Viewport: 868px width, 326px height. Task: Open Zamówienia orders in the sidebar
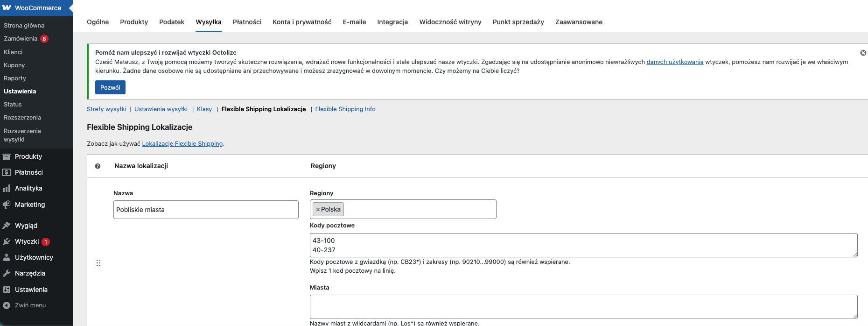pyautogui.click(x=21, y=39)
